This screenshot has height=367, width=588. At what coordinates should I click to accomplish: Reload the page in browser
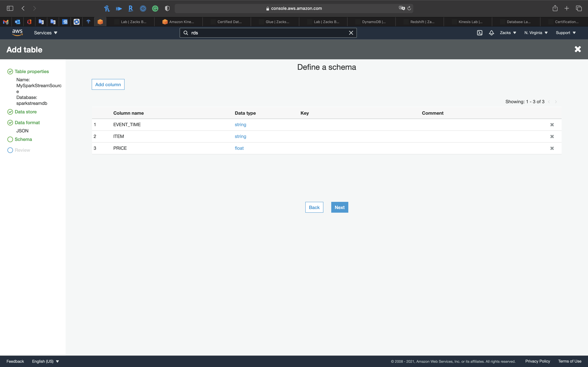pos(409,9)
